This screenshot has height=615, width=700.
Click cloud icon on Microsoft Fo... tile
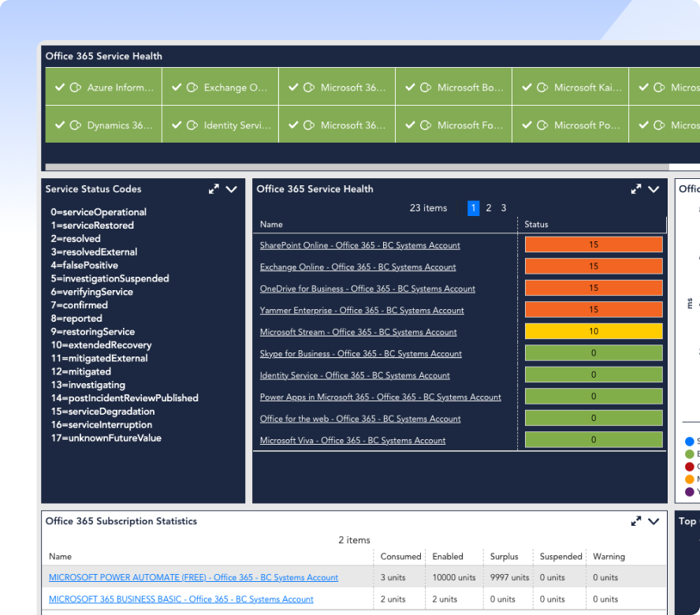pos(426,125)
